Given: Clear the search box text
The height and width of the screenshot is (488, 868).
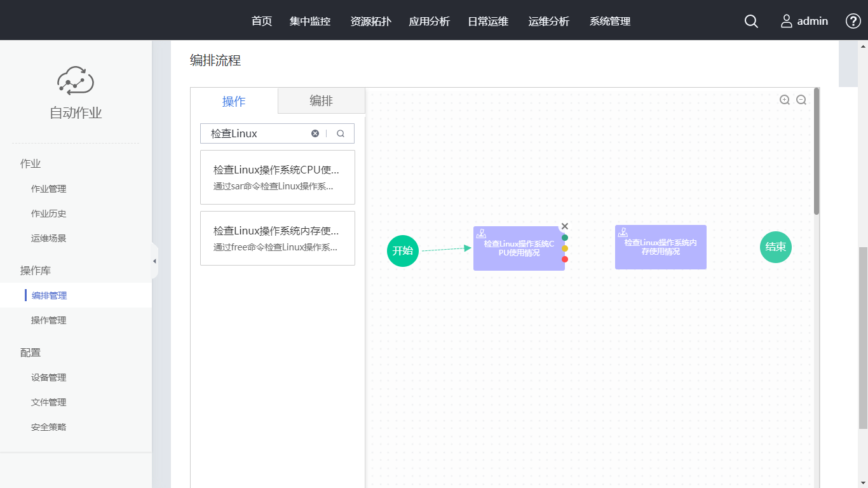Looking at the screenshot, I should point(315,133).
